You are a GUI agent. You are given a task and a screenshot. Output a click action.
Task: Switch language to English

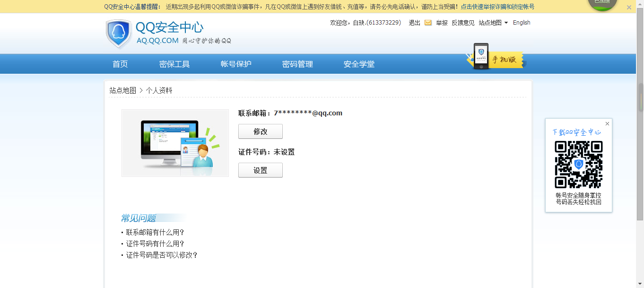(x=522, y=23)
